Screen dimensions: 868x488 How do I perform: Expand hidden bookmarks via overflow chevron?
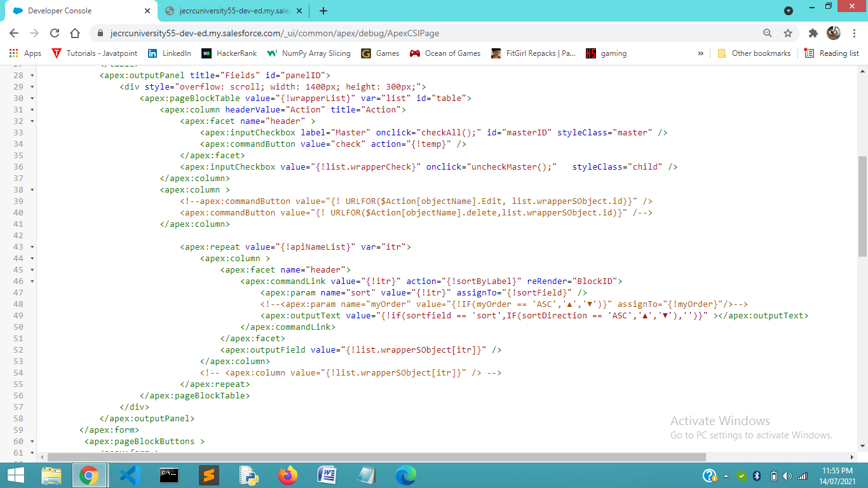pos(701,53)
